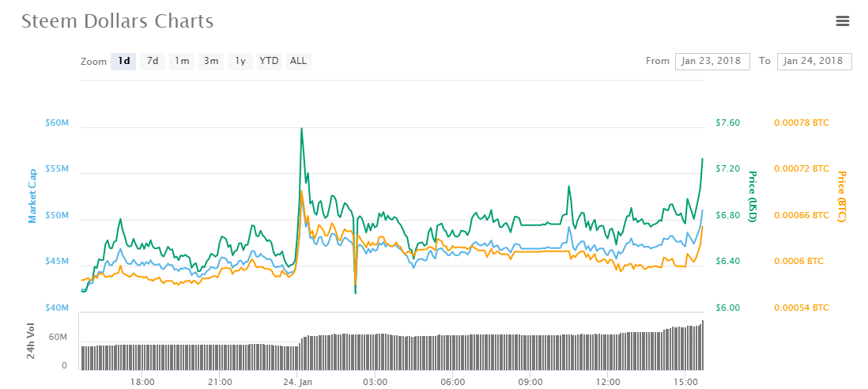This screenshot has height=389, width=868.
Task: Select the 3m zoom range
Action: [211, 61]
